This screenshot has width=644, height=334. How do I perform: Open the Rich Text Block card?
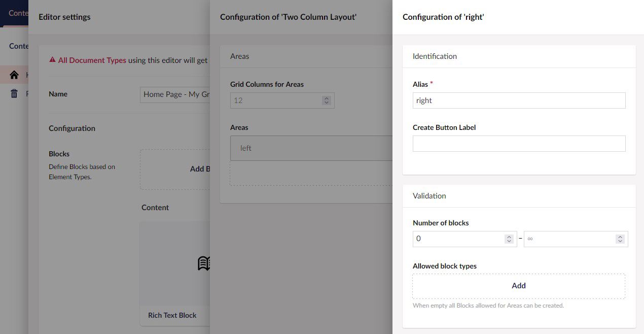tap(175, 273)
